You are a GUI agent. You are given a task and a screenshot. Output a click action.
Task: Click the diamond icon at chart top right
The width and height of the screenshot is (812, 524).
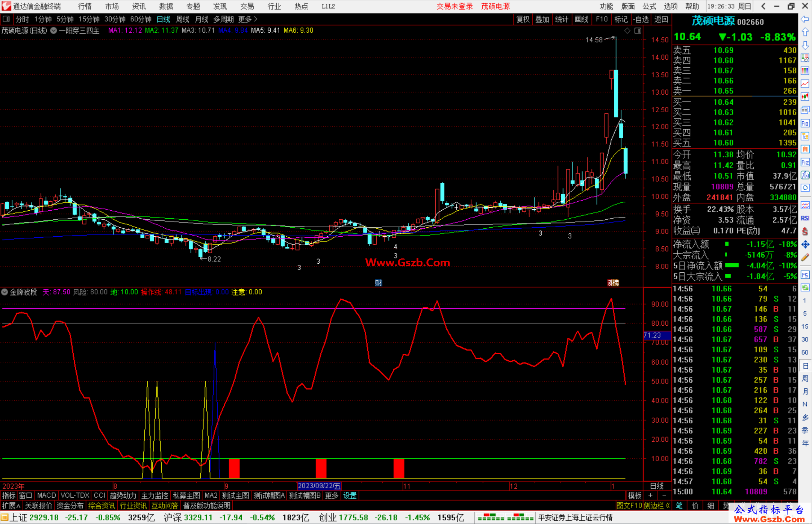(627, 31)
